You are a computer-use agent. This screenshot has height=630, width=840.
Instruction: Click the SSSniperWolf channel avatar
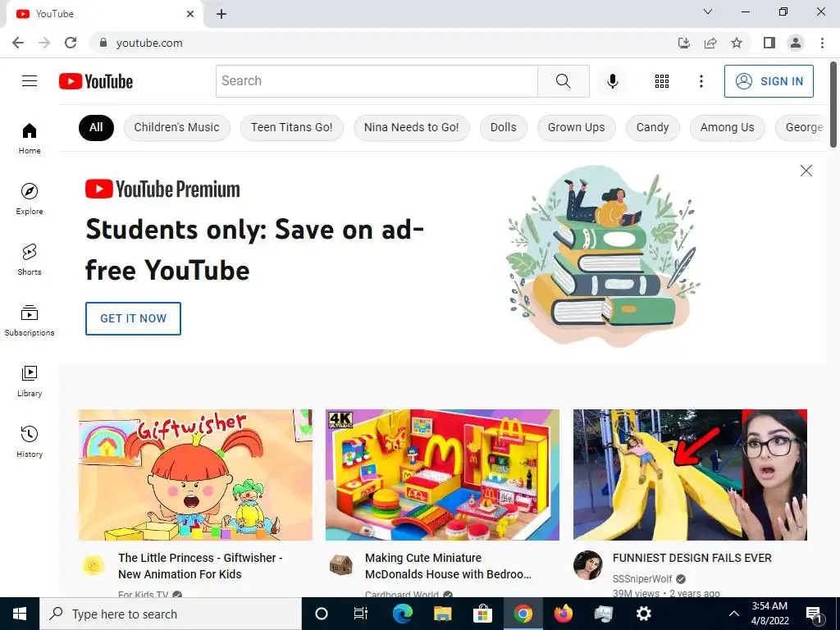click(x=587, y=564)
